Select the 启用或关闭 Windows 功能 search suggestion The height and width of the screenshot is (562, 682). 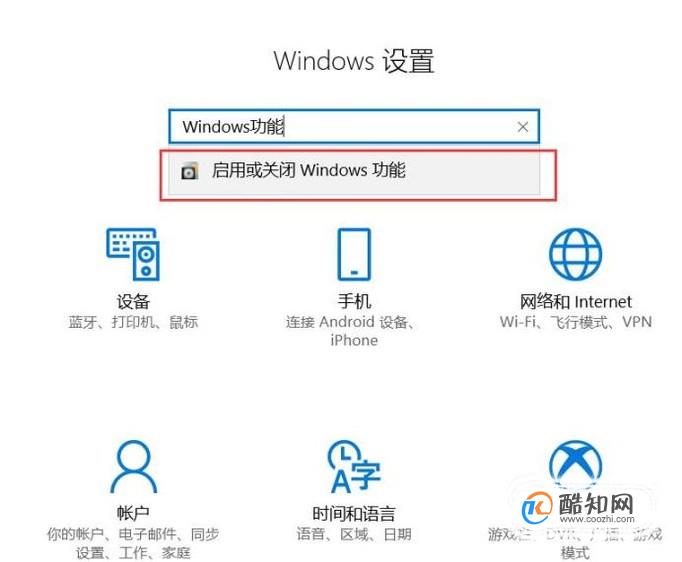click(354, 171)
